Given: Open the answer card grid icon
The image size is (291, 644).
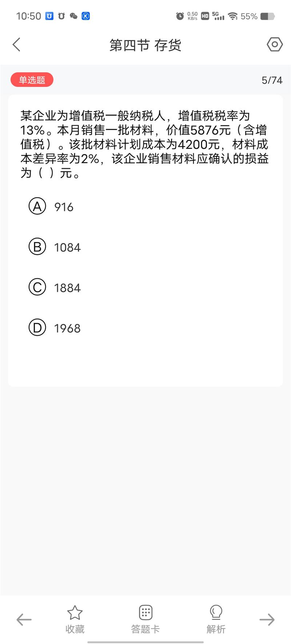Looking at the screenshot, I should [145, 613].
